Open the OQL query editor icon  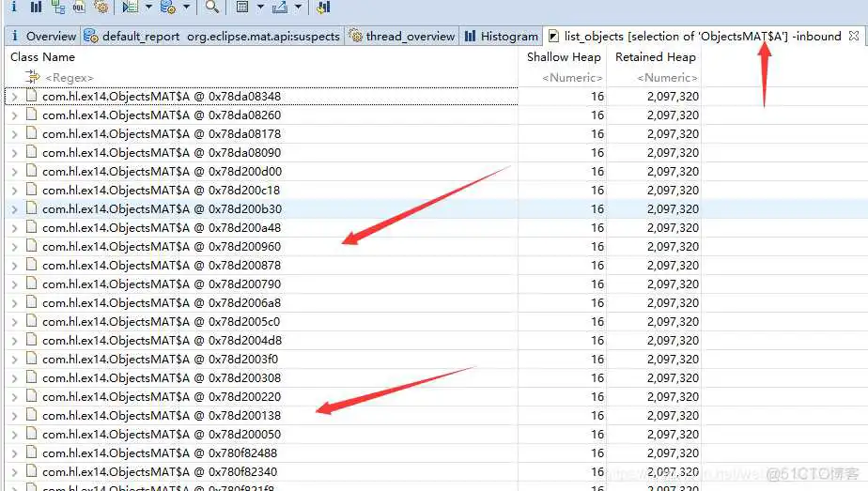[x=79, y=7]
